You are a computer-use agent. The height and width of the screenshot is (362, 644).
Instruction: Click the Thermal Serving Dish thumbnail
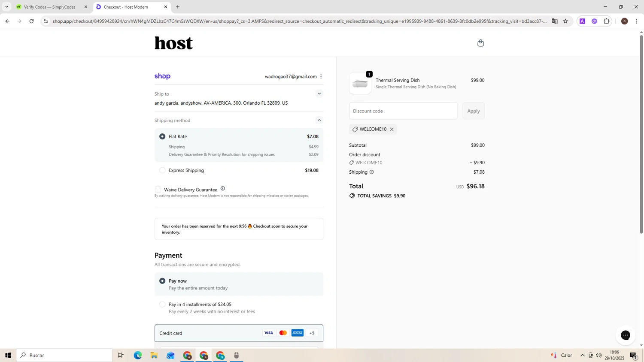pos(360,83)
